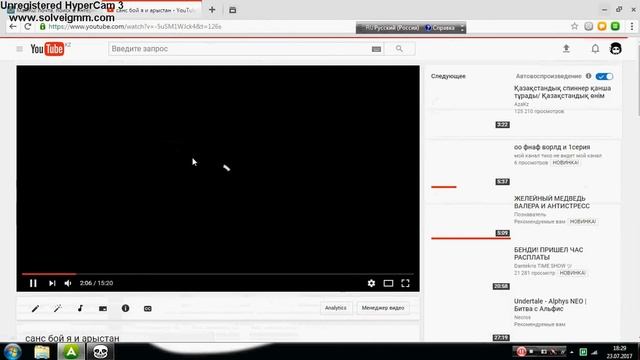Open Менеджер видео button
The width and height of the screenshot is (640, 360).
[x=383, y=308]
